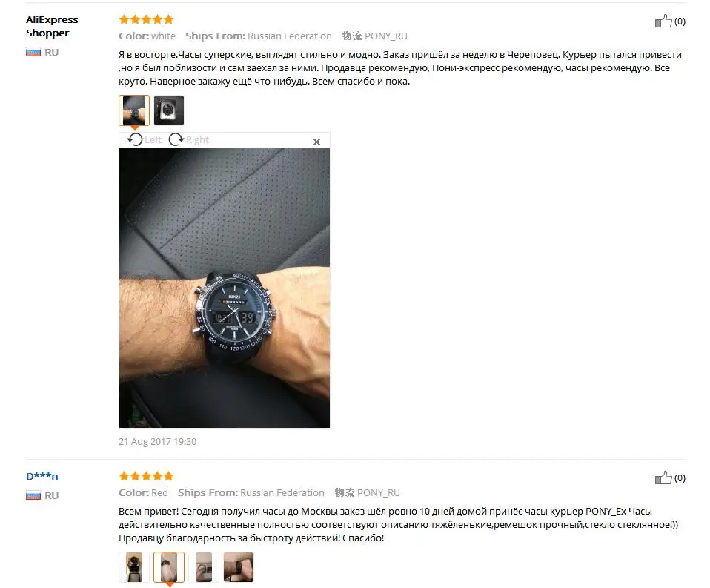Click the 21 Aug 2017 19:30 timestamp
This screenshot has height=588, width=710.
[x=158, y=441]
